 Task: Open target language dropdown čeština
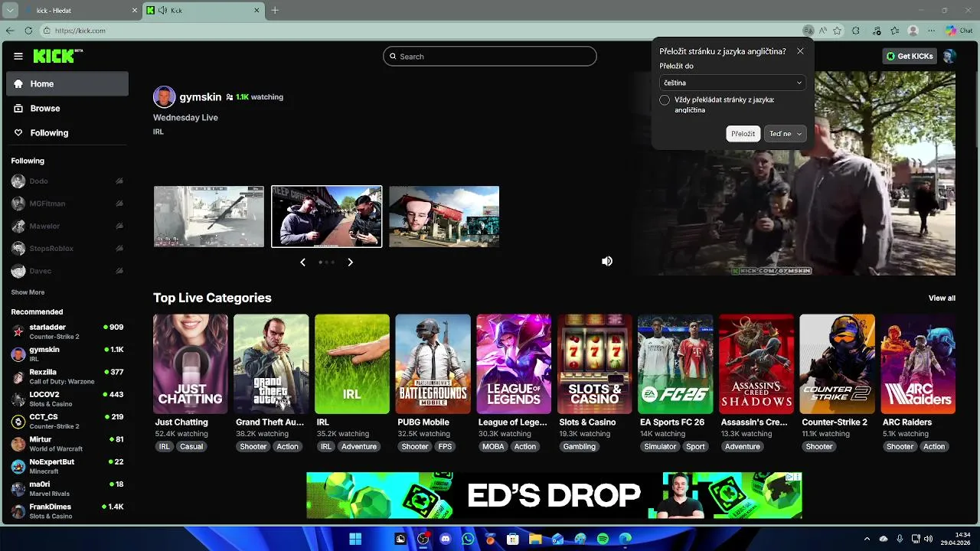[x=733, y=83]
